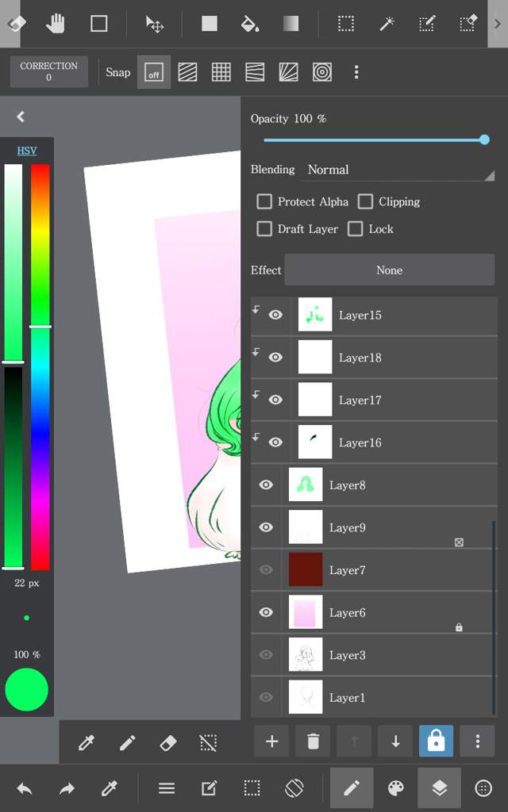Collapse color panel with back chevron

pyautogui.click(x=21, y=117)
